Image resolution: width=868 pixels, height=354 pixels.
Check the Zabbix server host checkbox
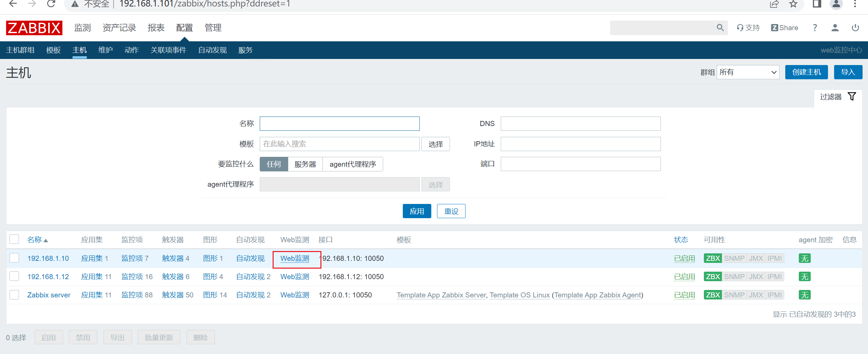point(14,295)
